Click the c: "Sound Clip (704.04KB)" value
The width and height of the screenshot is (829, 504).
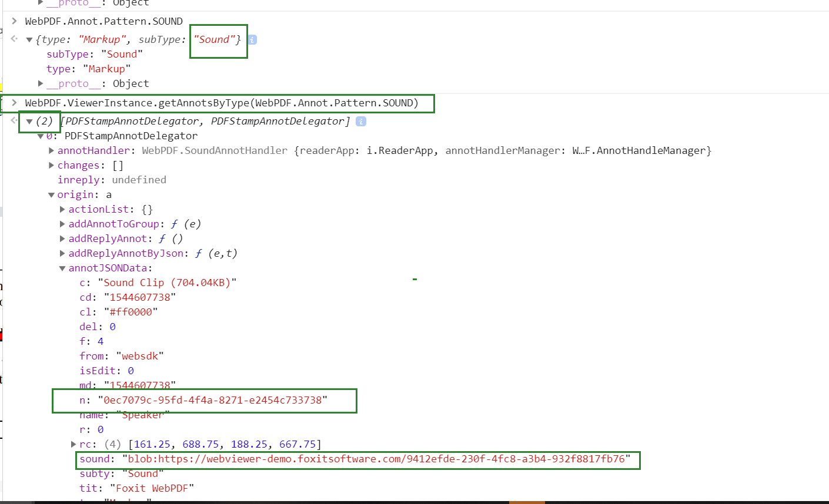click(x=168, y=283)
